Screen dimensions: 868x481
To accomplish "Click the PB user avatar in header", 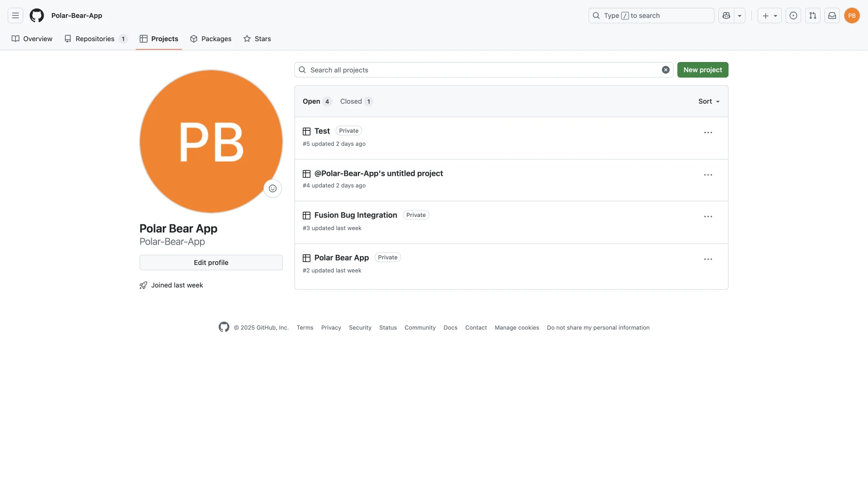I will click(x=852, y=16).
